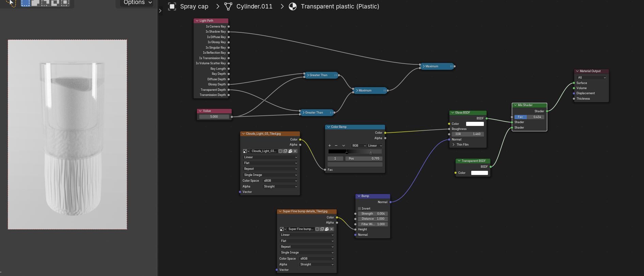Unlink the Super Fine bump image with X
The height and width of the screenshot is (276, 644).
click(332, 229)
